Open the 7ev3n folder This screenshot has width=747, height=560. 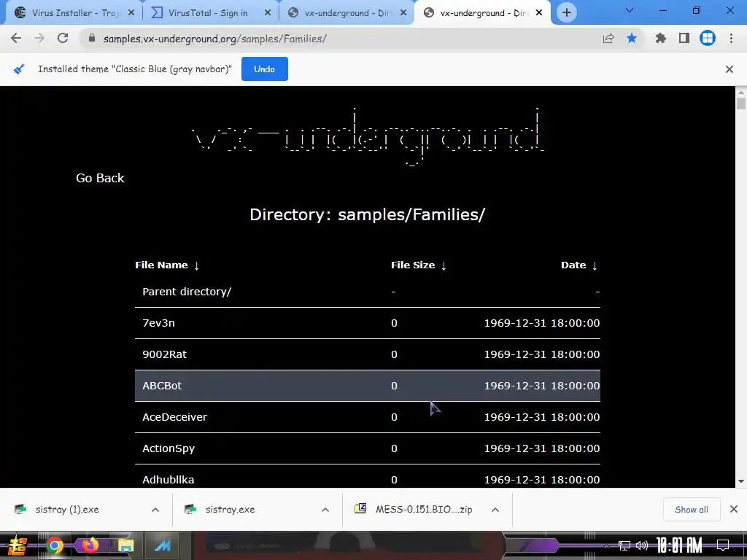[158, 323]
